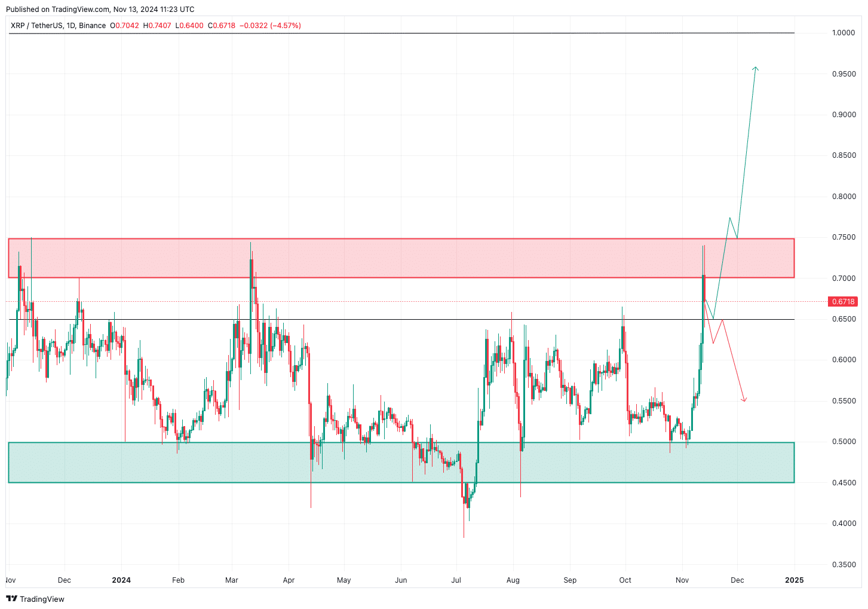Click the 0.5500 price axis label

pos(844,401)
